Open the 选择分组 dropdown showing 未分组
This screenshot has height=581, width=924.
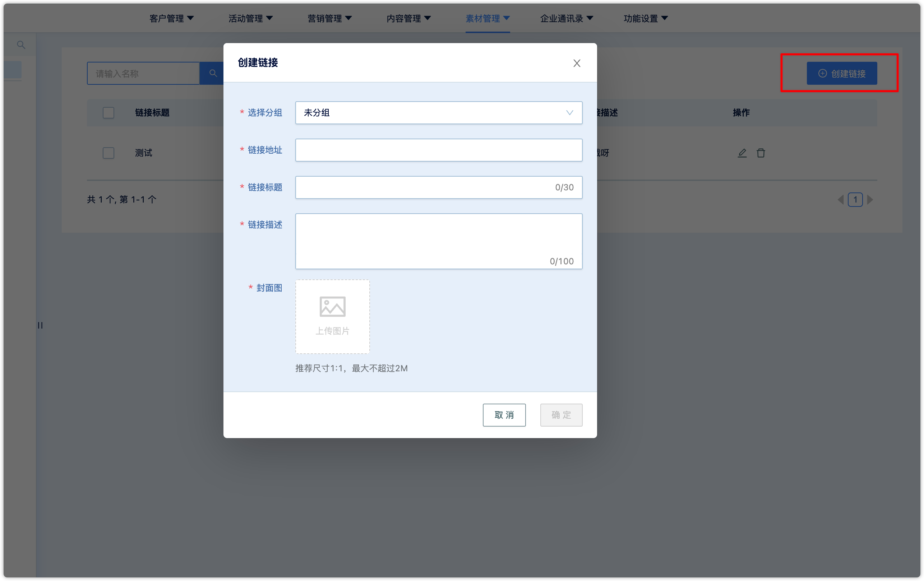tap(439, 113)
